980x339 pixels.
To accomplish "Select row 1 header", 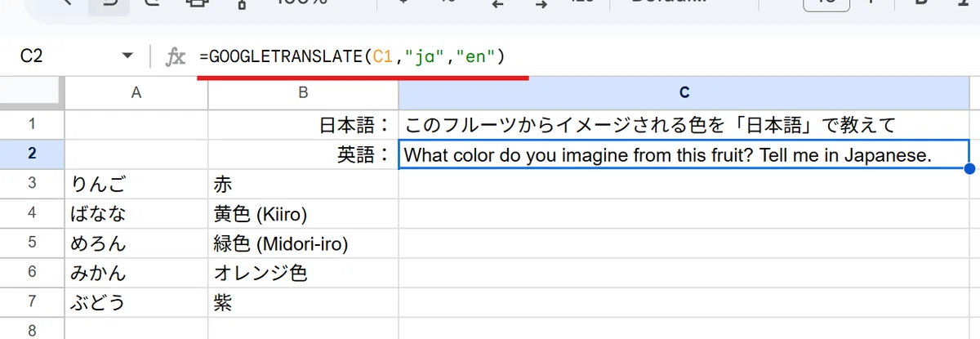I will pos(33,125).
